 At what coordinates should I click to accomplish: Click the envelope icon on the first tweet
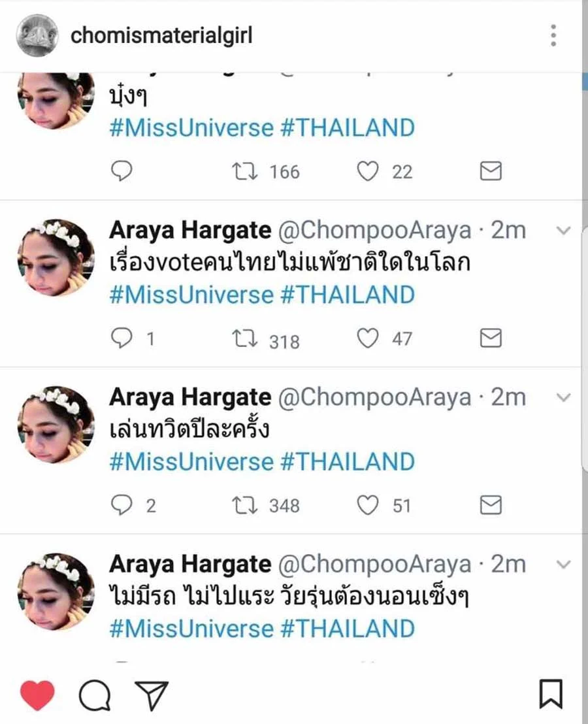tap(491, 171)
